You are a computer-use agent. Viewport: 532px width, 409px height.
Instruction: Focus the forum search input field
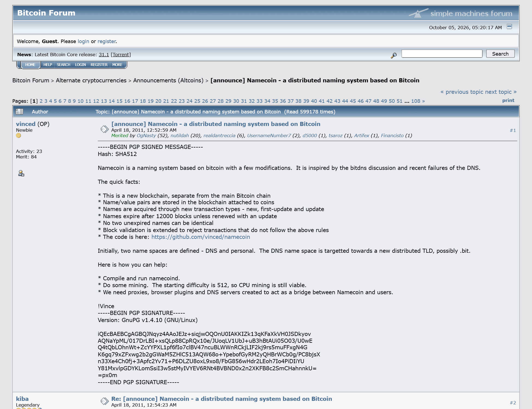click(442, 54)
